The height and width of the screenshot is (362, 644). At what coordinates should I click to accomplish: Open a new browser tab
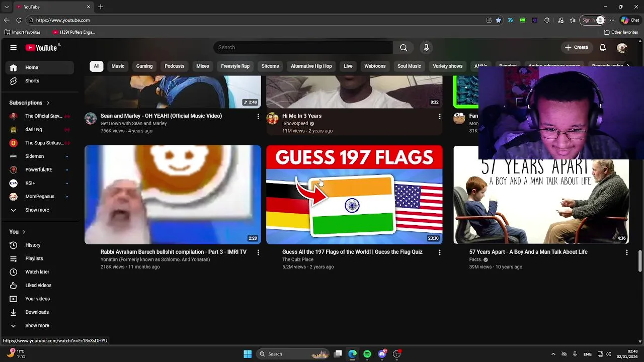pyautogui.click(x=101, y=7)
